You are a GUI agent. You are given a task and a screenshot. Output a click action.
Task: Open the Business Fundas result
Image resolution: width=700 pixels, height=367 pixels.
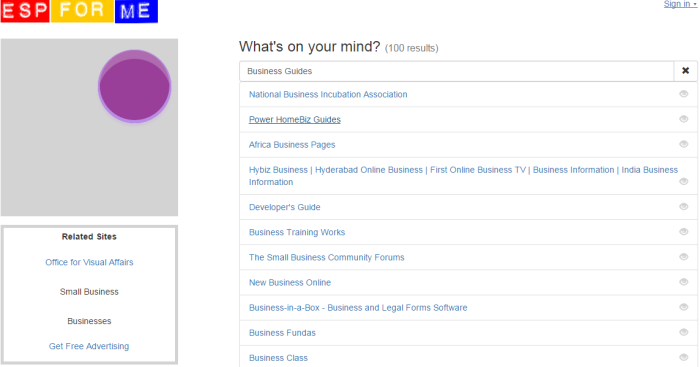click(282, 333)
